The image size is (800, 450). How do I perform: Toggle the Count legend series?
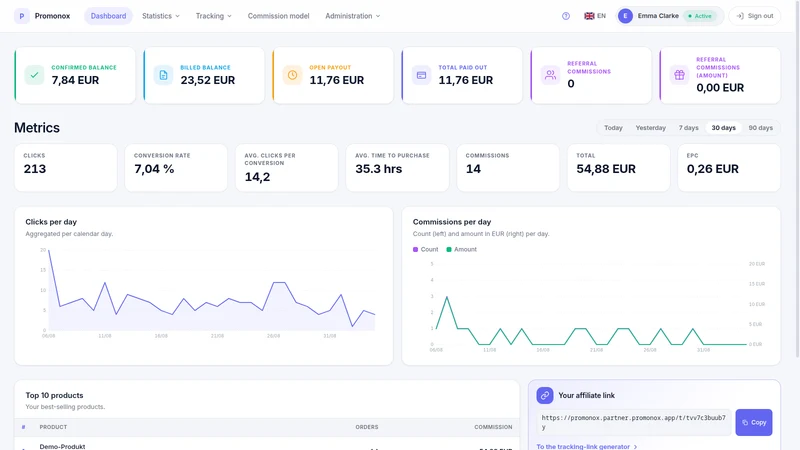point(426,249)
